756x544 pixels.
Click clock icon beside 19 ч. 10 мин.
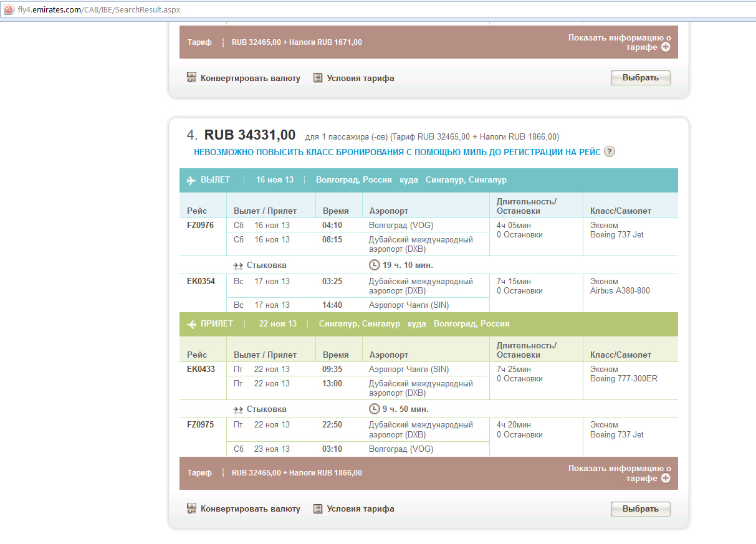(375, 265)
